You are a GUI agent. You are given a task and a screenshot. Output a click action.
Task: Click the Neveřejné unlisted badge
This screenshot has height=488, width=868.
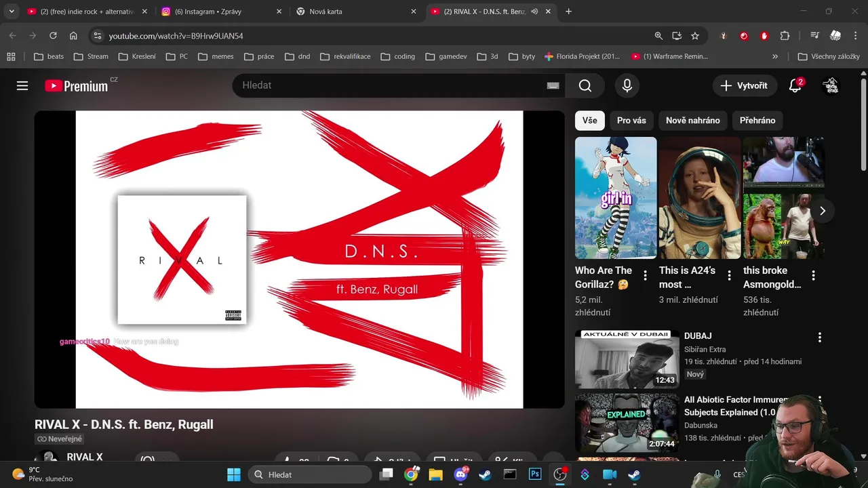pyautogui.click(x=60, y=439)
